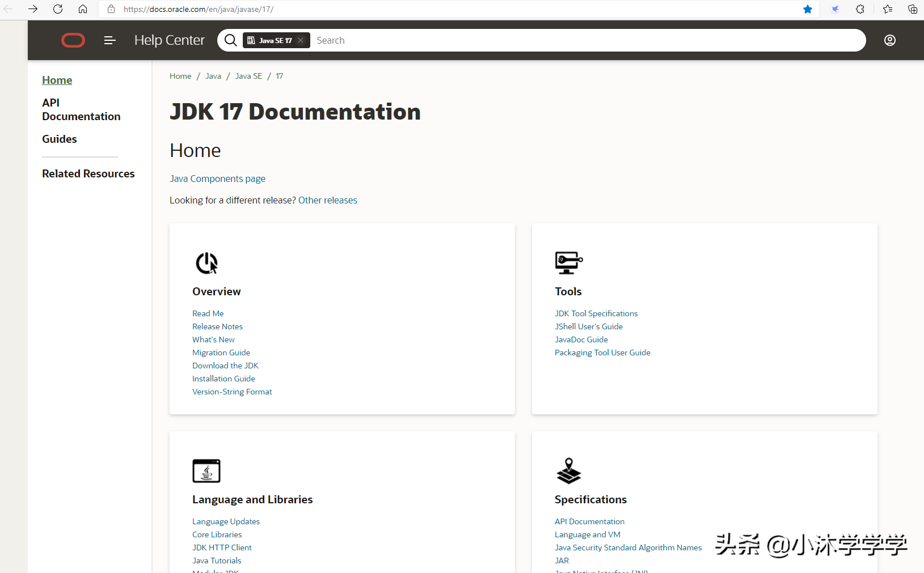924x573 pixels.
Task: Open the user account profile icon
Action: (890, 40)
